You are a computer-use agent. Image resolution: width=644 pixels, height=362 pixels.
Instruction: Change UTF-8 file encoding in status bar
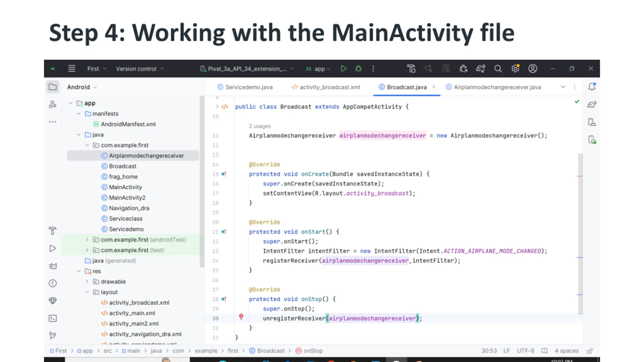point(525,350)
